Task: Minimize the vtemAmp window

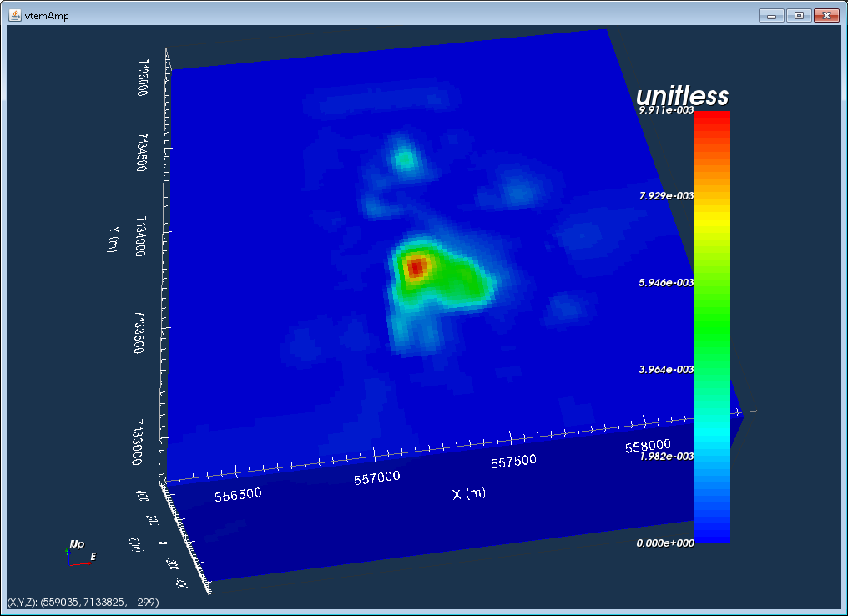Action: 772,16
